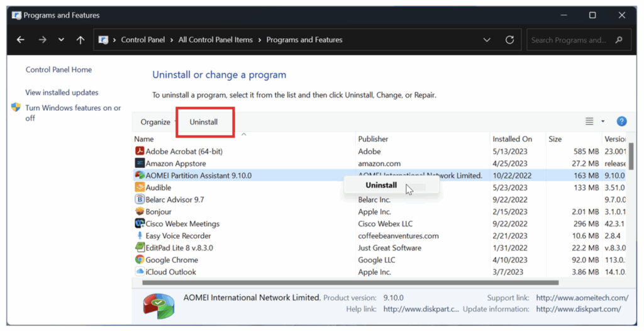Viewport: 644px width, 331px height.
Task: Click the Just Great Software publisher cell
Action: [x=390, y=247]
